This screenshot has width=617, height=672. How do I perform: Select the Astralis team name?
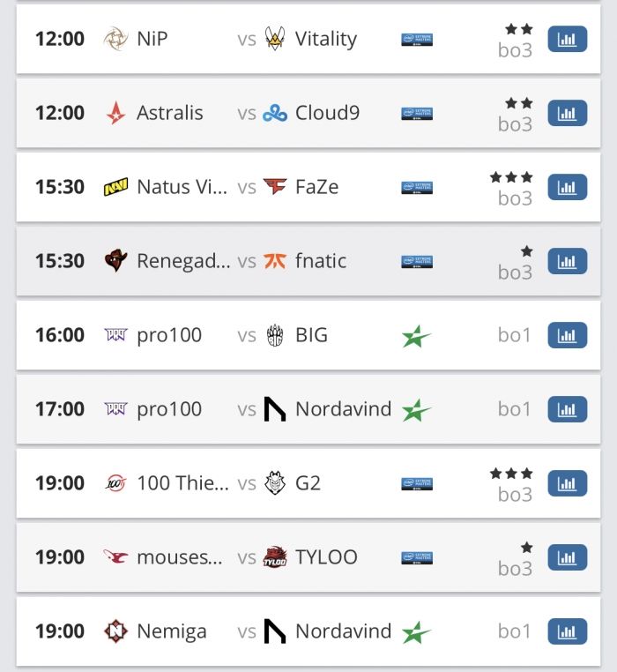(169, 113)
